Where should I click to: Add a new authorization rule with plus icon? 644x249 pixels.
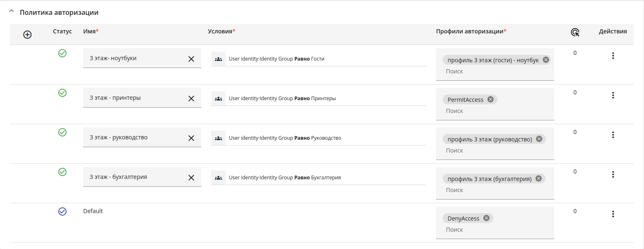click(x=27, y=35)
